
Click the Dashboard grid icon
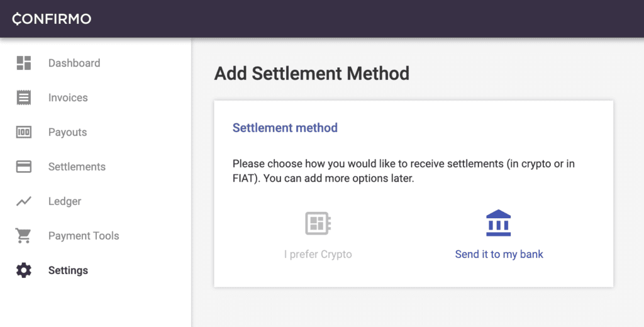pos(24,63)
